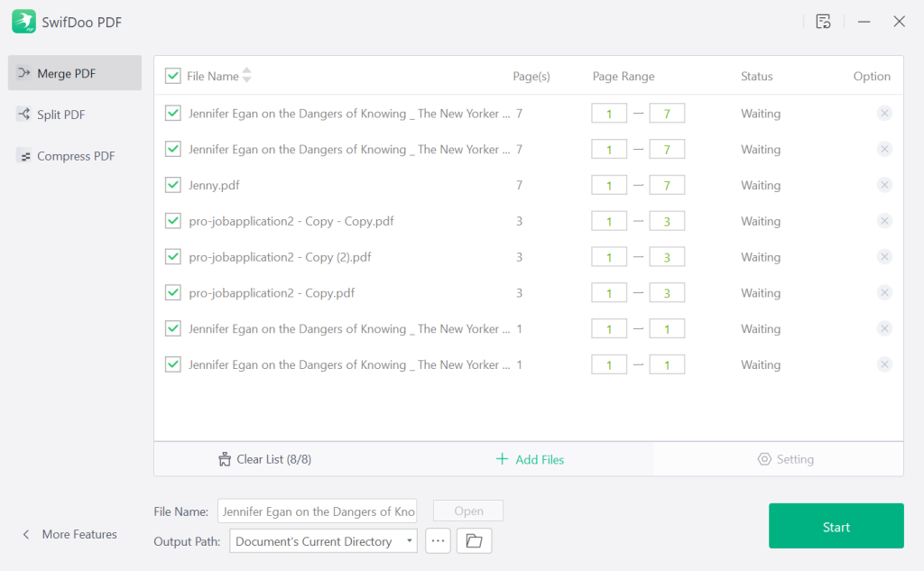Select the pro-jobapplication2 - Copy.pdf file name
This screenshot has height=571, width=924.
272,293
